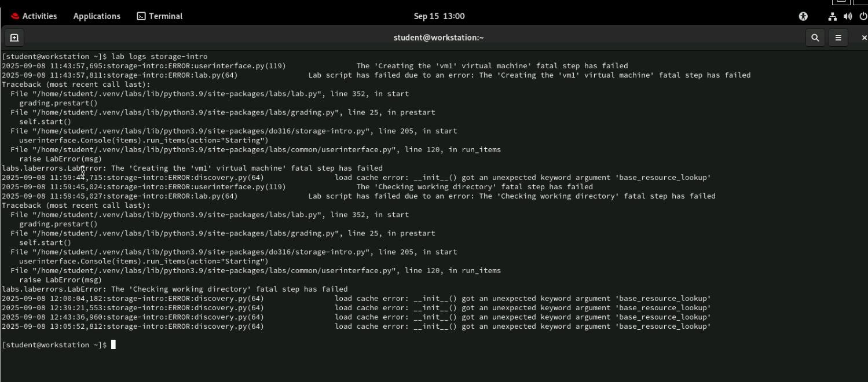Screen dimensions: 868x382
Task: Click the 12:43:36,960 log timestamp
Action: (75, 317)
